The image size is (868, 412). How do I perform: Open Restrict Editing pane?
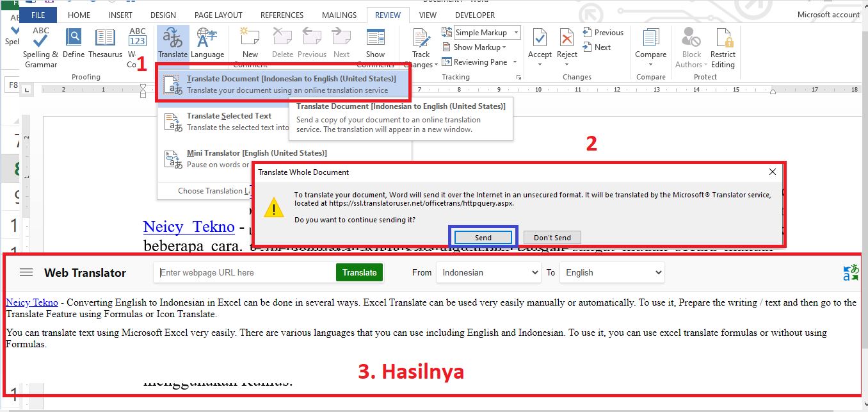(x=723, y=47)
